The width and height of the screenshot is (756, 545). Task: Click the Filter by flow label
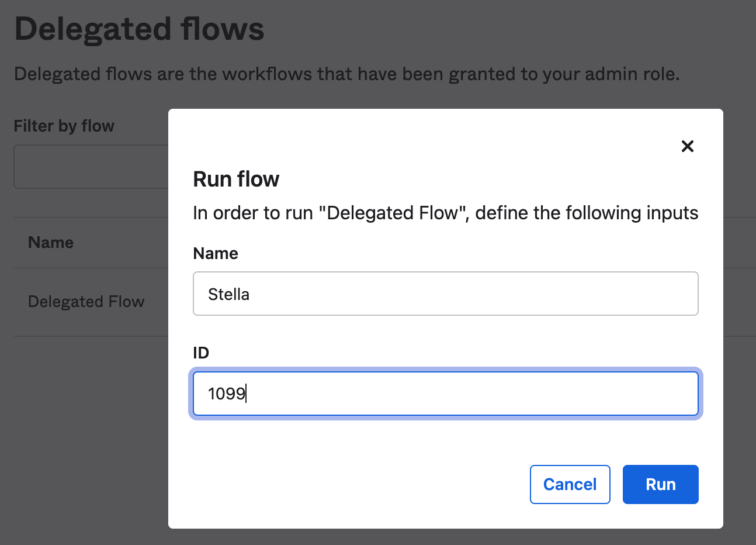click(64, 126)
